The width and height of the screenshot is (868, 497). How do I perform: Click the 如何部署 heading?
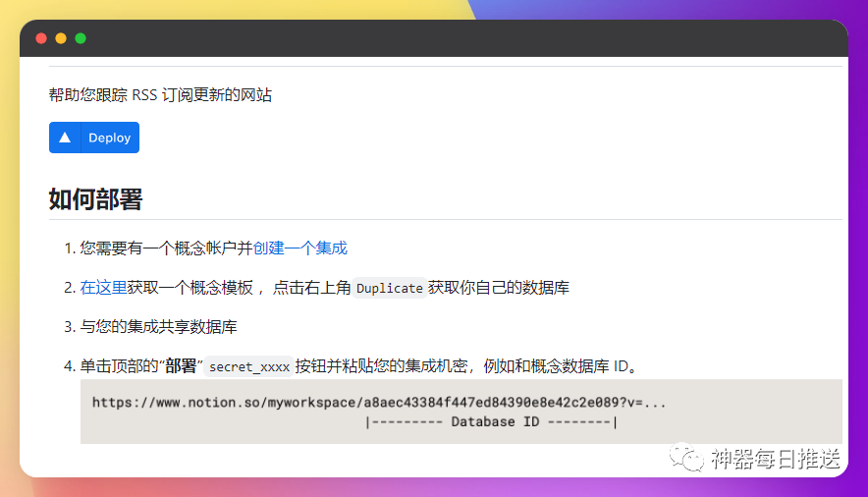96,199
